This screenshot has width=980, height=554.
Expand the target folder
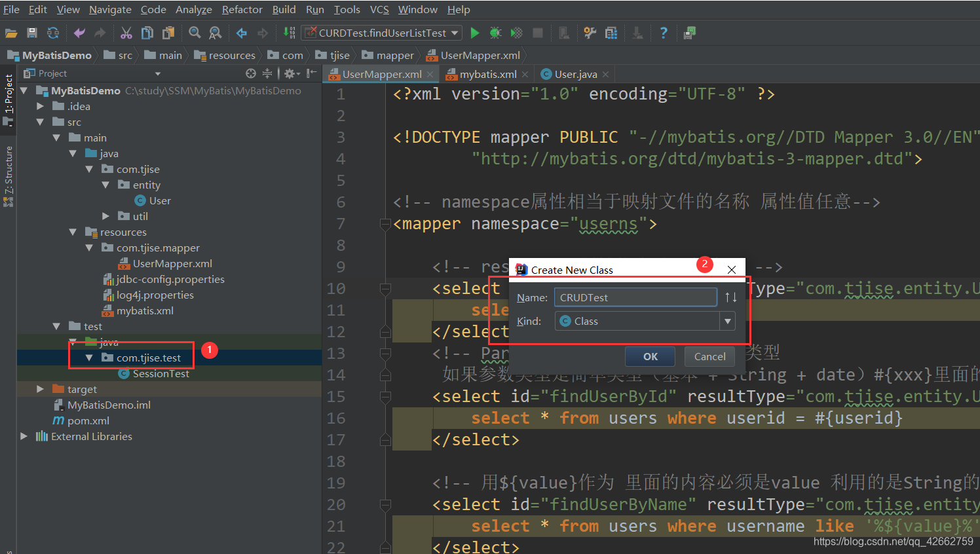pyautogui.click(x=40, y=389)
